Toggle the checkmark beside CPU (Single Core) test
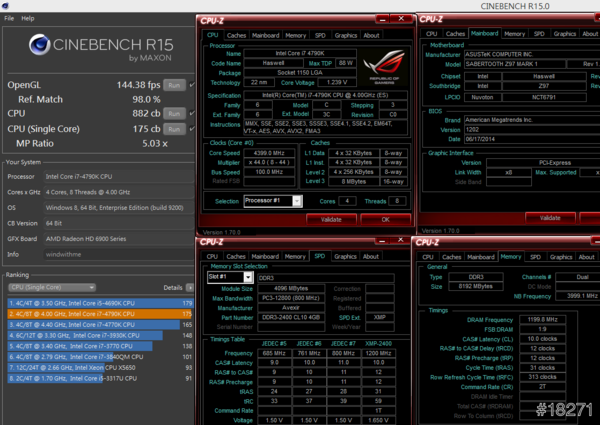The width and height of the screenshot is (600, 425). click(193, 128)
